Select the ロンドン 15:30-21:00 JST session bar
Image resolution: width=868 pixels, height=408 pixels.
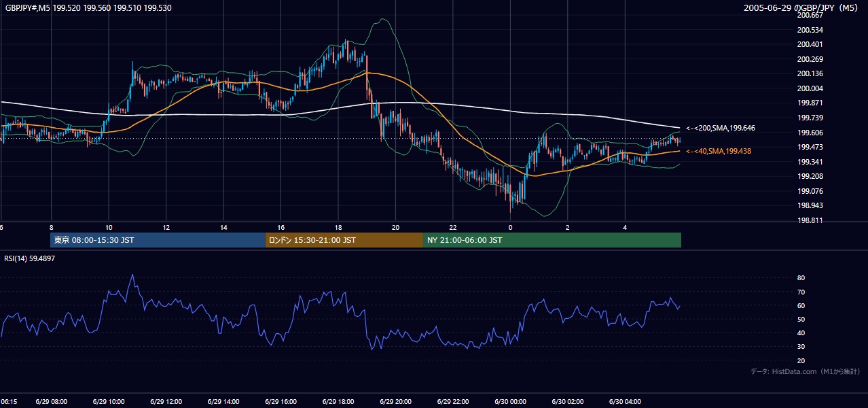[x=344, y=240]
